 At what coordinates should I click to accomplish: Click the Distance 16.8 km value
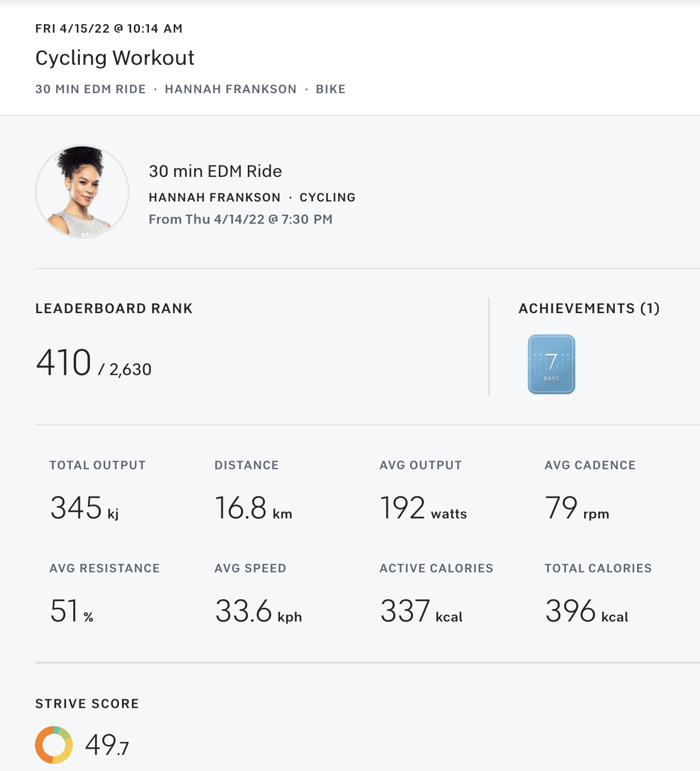point(253,508)
